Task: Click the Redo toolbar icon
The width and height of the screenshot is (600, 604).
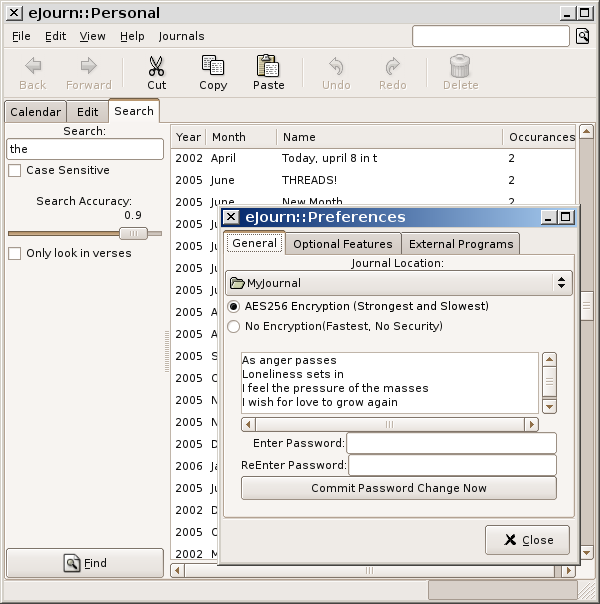Action: coord(392,66)
